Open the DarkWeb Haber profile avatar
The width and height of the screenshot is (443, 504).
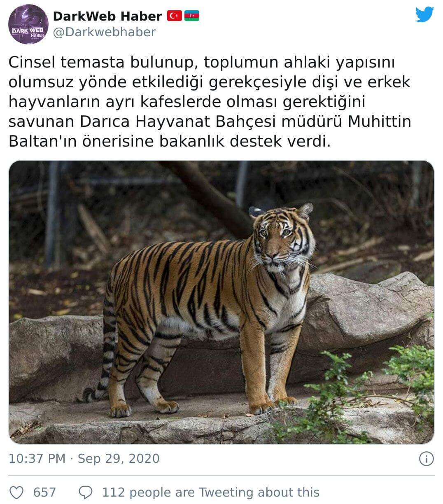(x=28, y=25)
